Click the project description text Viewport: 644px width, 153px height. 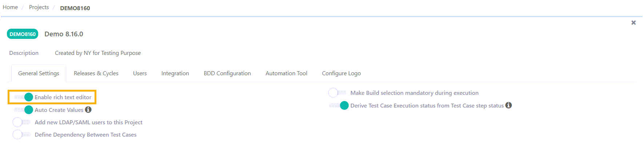point(97,53)
